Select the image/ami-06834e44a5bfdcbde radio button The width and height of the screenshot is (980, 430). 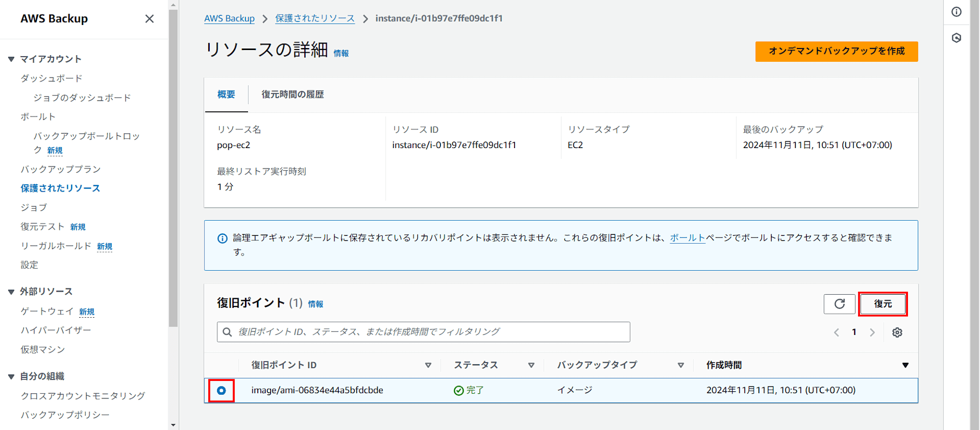coord(221,390)
